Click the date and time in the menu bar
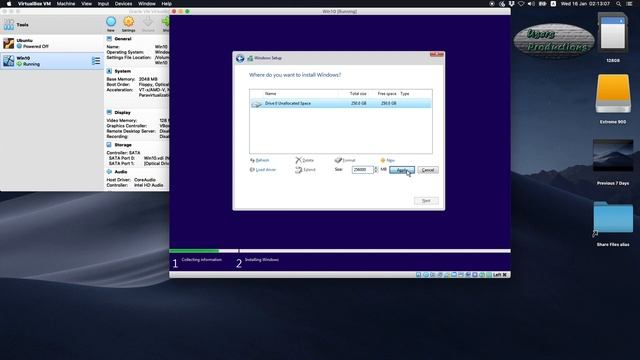The height and width of the screenshot is (360, 640). coord(585,4)
